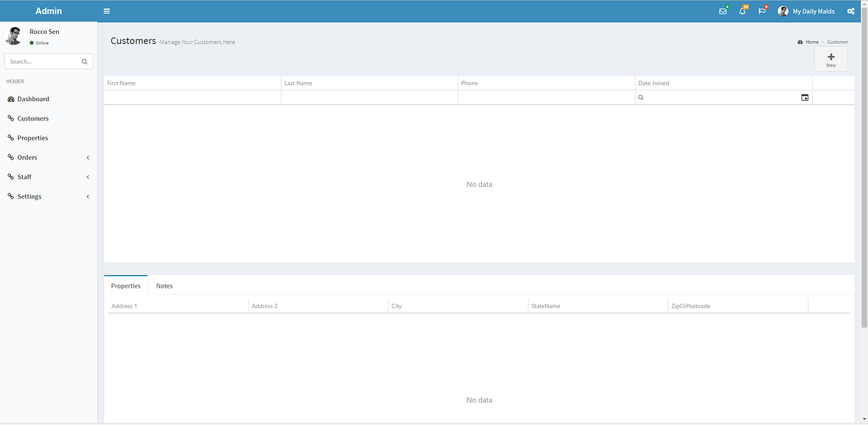Add a New customer

pos(831,59)
